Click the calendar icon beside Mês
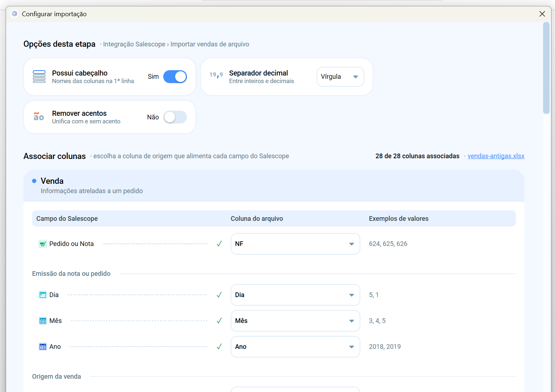Viewport: 555px width, 392px height. click(43, 321)
